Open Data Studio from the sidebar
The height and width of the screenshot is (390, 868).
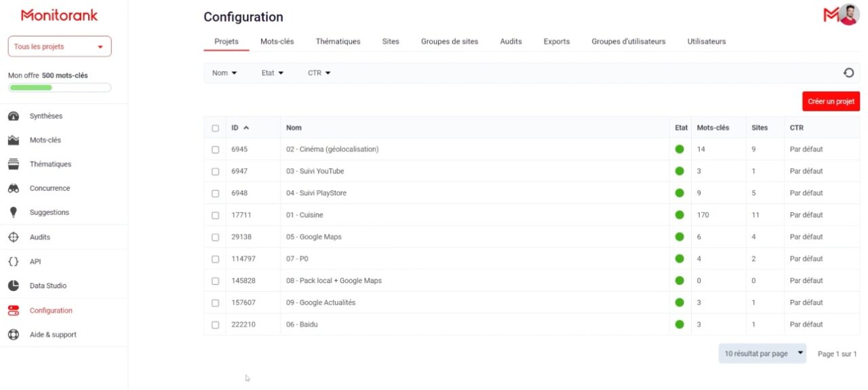(x=48, y=286)
